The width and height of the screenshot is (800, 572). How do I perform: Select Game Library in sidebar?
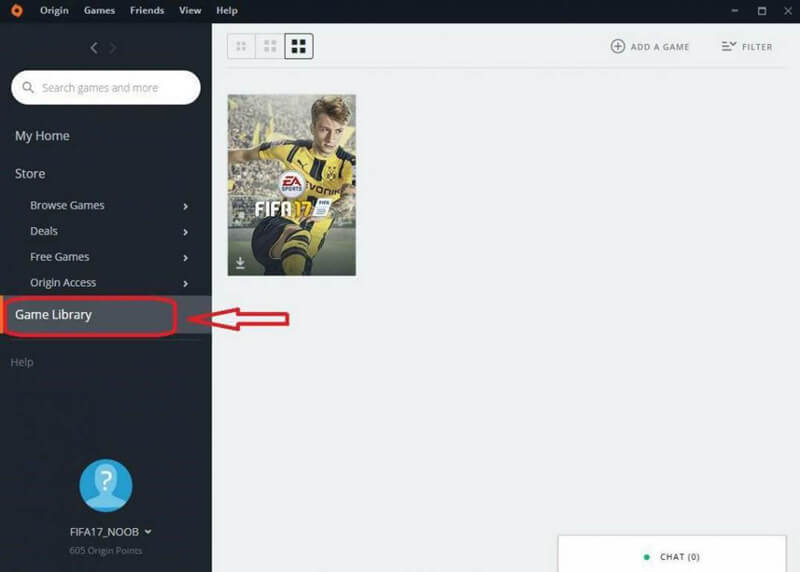106,315
